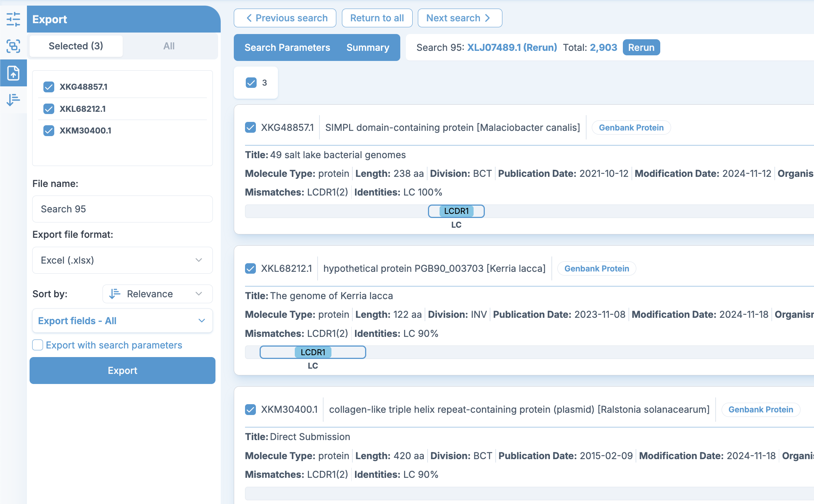Toggle the XKM30400.1 result checkbox
Screen dimensions: 814x504
(250, 409)
